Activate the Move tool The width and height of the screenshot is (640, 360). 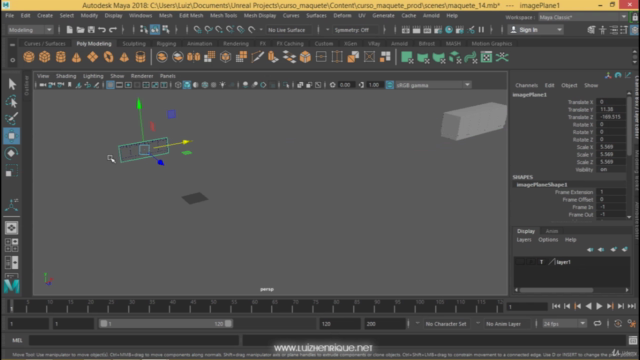[11, 136]
